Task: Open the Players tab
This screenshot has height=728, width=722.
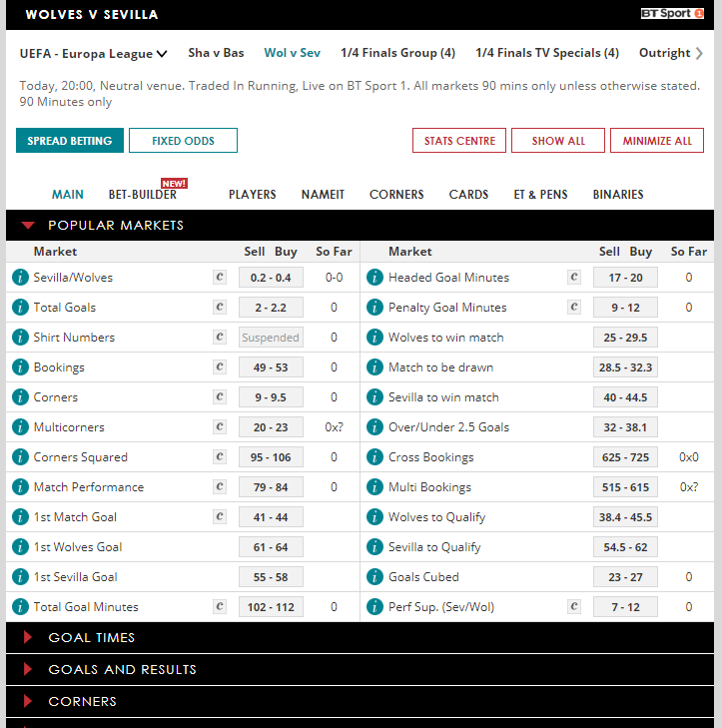Action: 252,195
